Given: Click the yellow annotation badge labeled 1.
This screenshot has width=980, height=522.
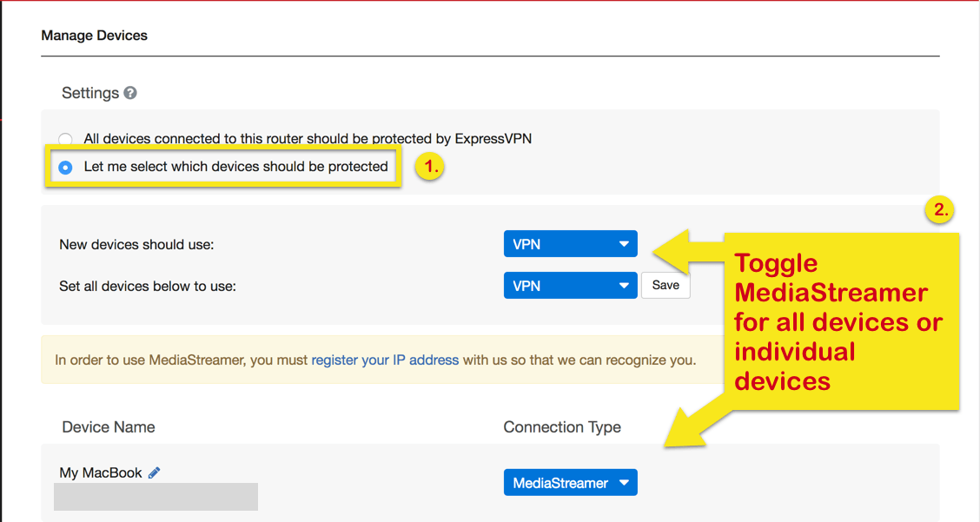Looking at the screenshot, I should click(429, 166).
